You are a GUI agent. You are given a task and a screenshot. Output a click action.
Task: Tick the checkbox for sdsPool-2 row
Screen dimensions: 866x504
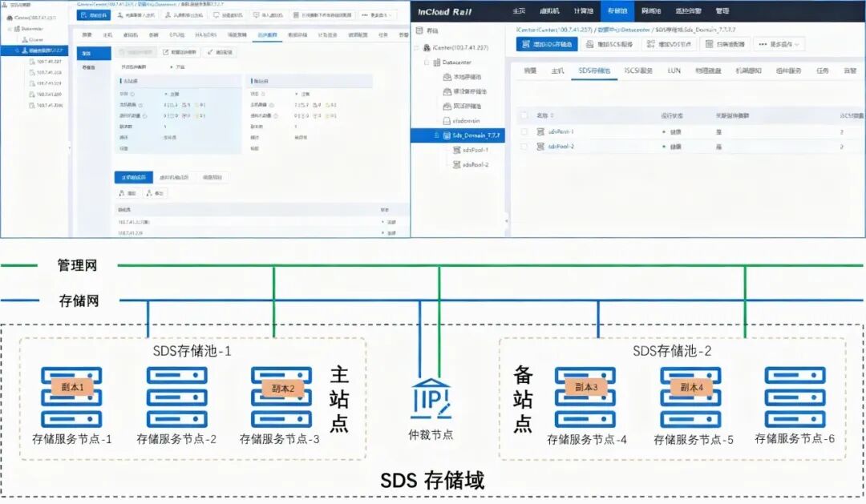[524, 147]
